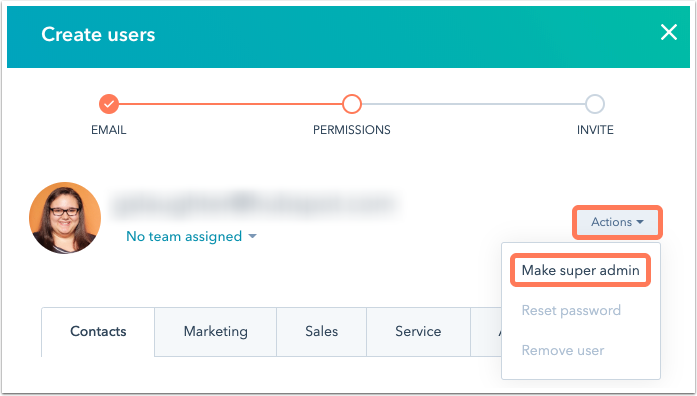Select the Permissions step circle

[352, 104]
